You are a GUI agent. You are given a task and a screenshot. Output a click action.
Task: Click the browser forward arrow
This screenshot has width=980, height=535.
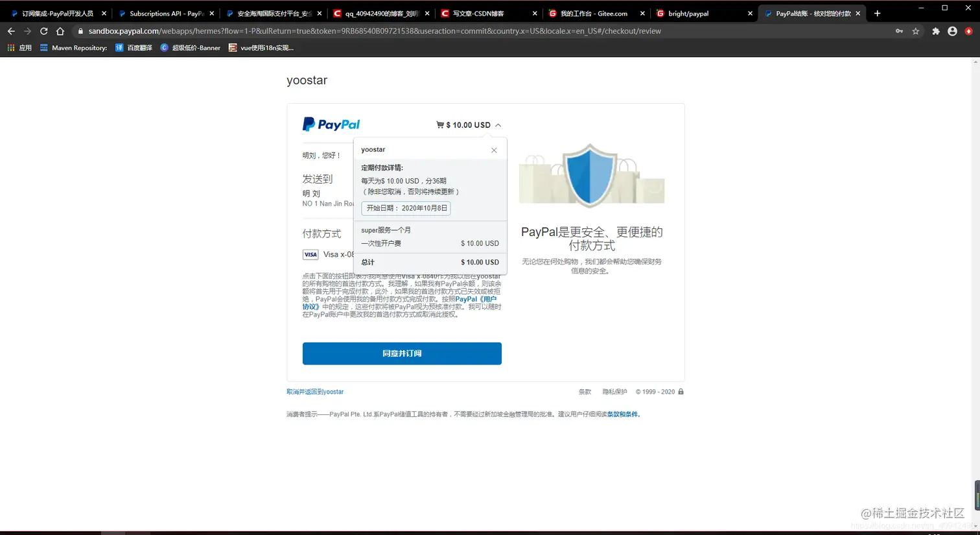pos(27,31)
